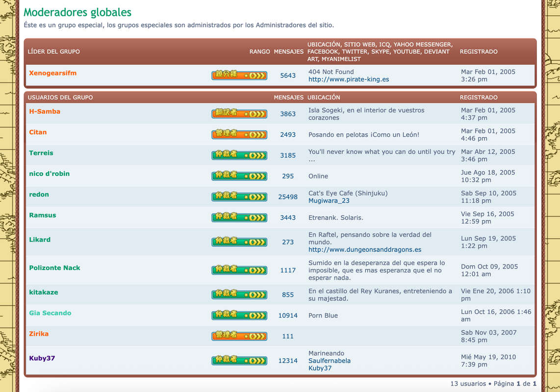This screenshot has height=392, width=560.
Task: Click the rank badge in redon's row
Action: [x=239, y=196]
